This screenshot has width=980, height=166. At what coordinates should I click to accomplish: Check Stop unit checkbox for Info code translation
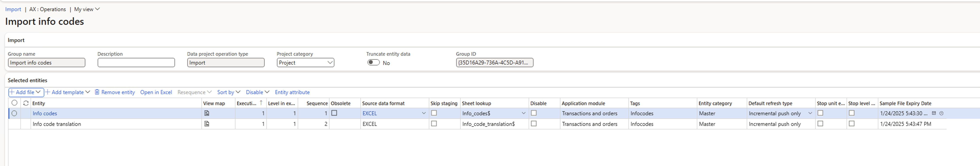click(820, 124)
